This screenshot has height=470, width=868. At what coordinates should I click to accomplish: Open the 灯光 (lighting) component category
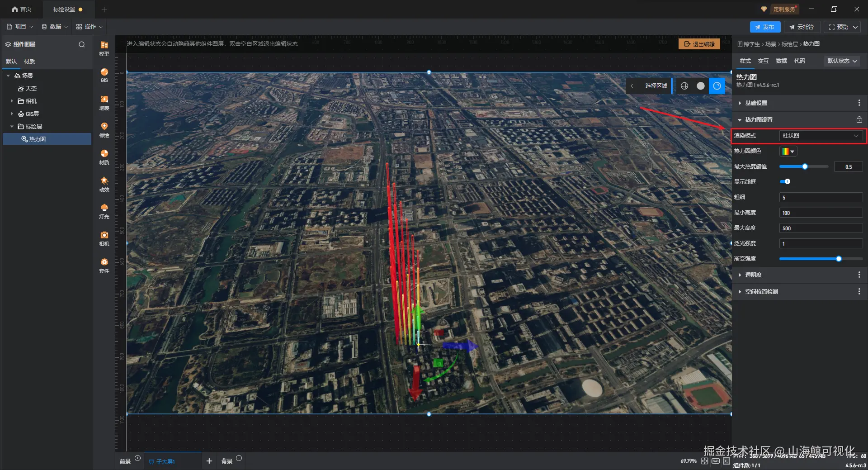pos(104,211)
